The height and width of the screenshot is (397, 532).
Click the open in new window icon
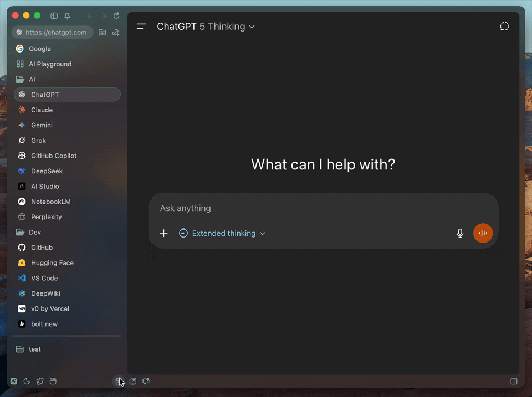tap(133, 381)
